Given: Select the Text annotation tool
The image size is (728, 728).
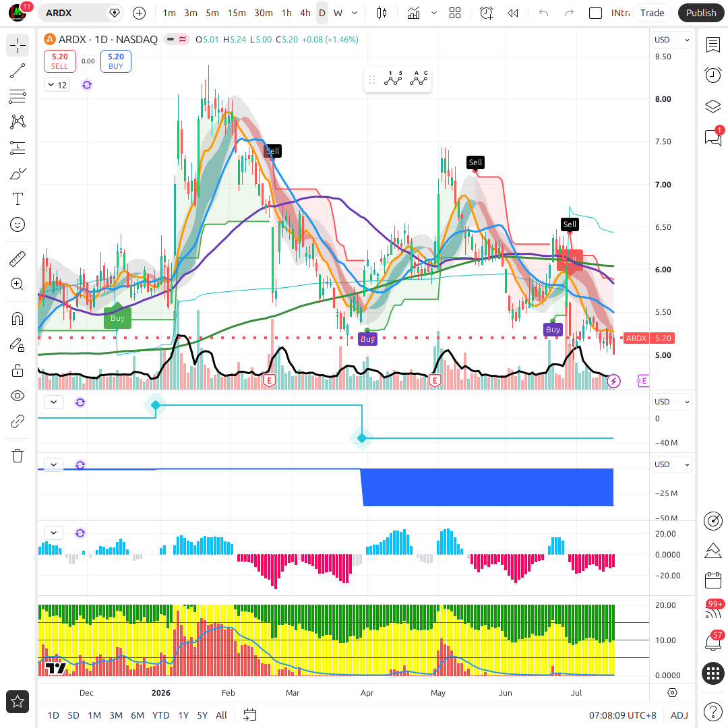Looking at the screenshot, I should pos(18,199).
